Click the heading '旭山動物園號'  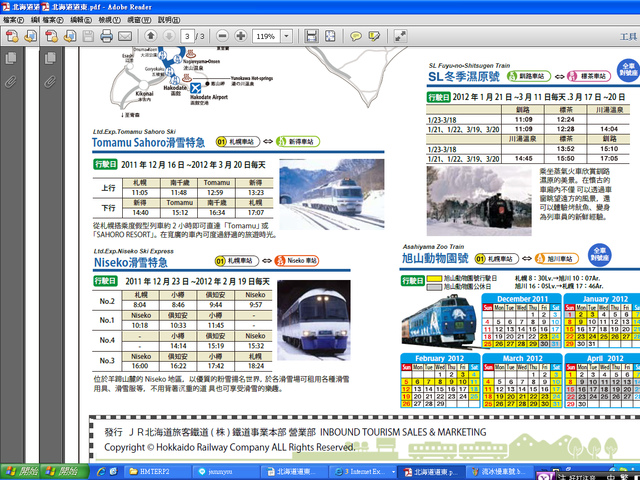[x=435, y=258]
